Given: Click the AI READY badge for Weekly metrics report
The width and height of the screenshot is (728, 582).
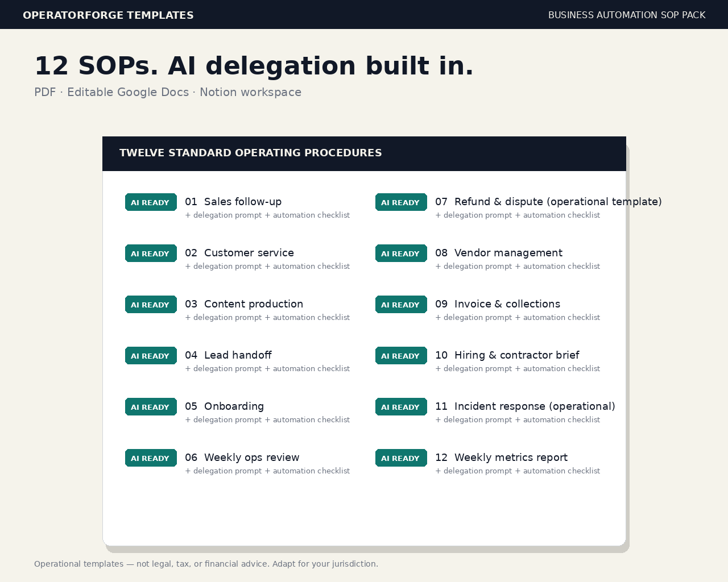Looking at the screenshot, I should [401, 458].
